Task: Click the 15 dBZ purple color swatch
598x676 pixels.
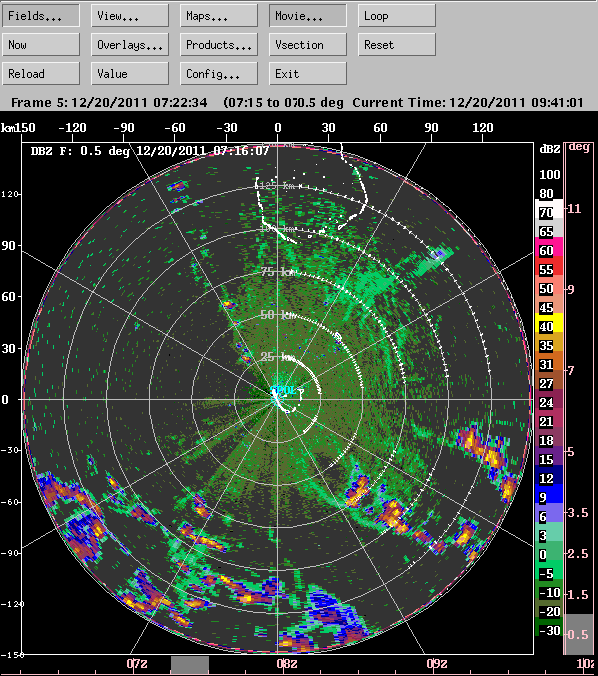Action: coord(549,456)
